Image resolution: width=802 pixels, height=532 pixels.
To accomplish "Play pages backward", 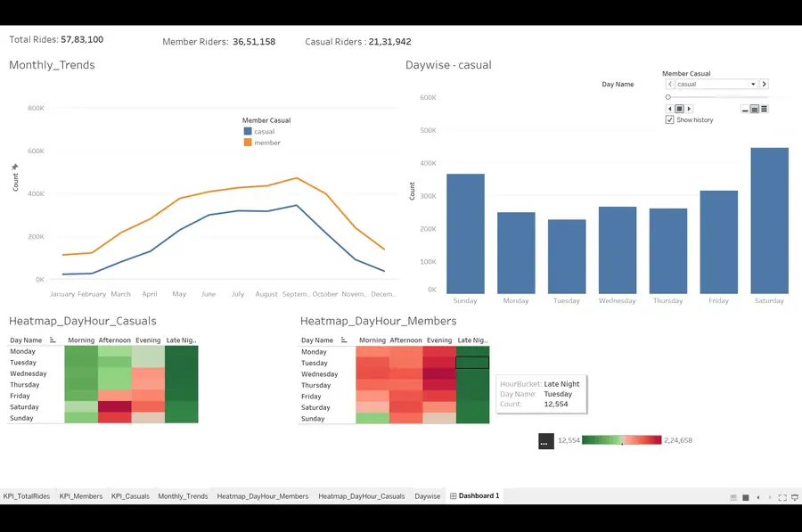I will point(669,109).
